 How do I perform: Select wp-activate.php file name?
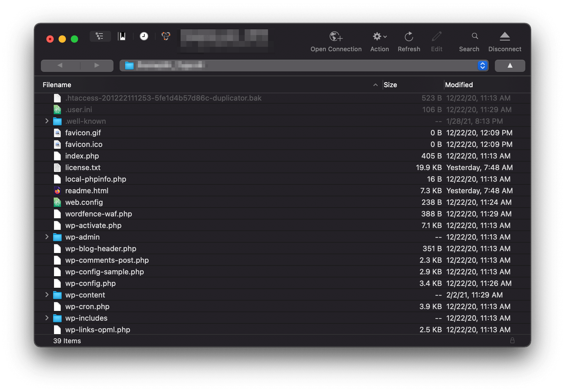[x=93, y=225]
